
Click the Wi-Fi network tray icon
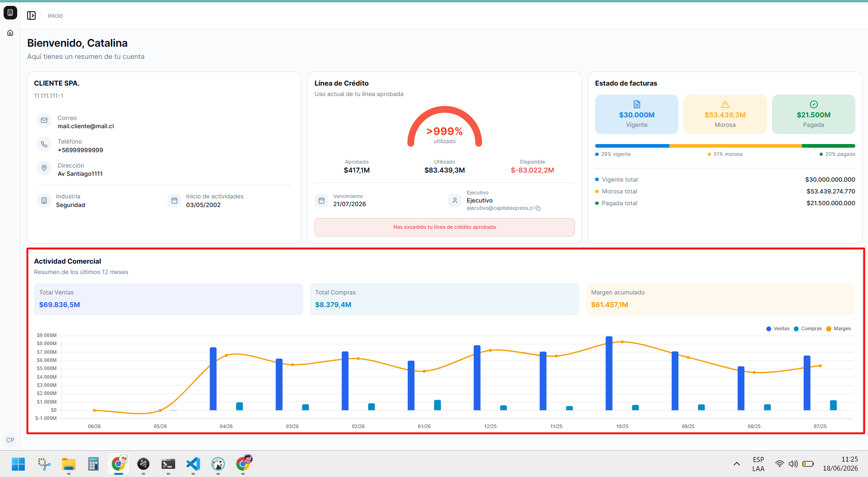[779, 464]
